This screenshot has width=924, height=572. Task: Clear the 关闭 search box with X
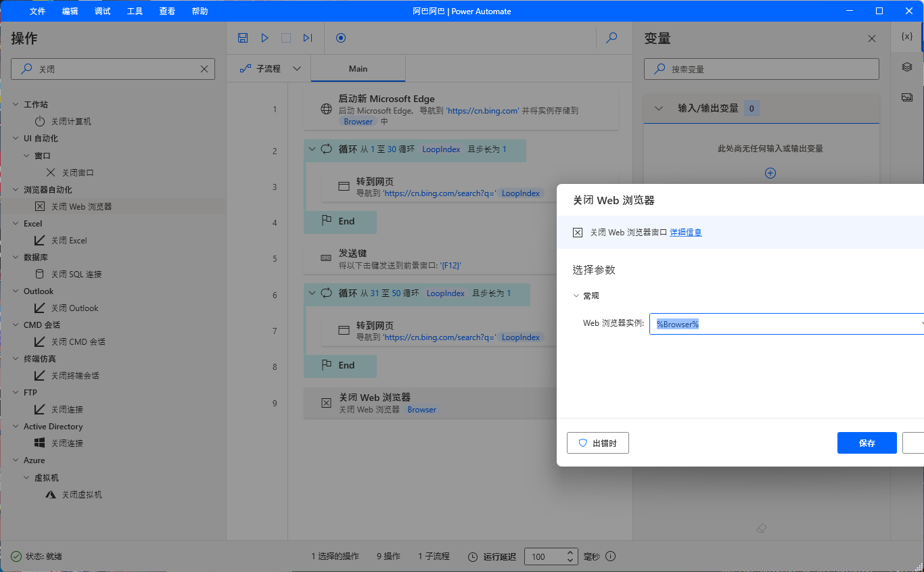pos(204,69)
